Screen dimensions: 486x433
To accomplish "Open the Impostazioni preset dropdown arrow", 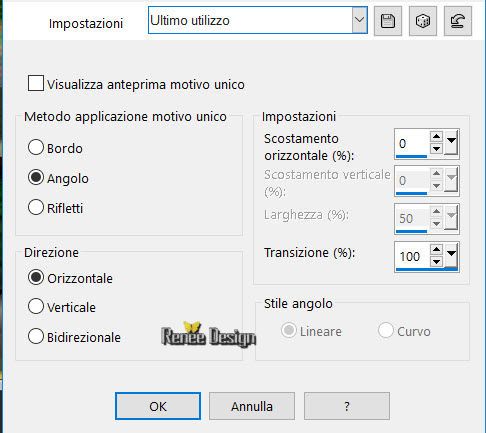I will click(x=359, y=20).
